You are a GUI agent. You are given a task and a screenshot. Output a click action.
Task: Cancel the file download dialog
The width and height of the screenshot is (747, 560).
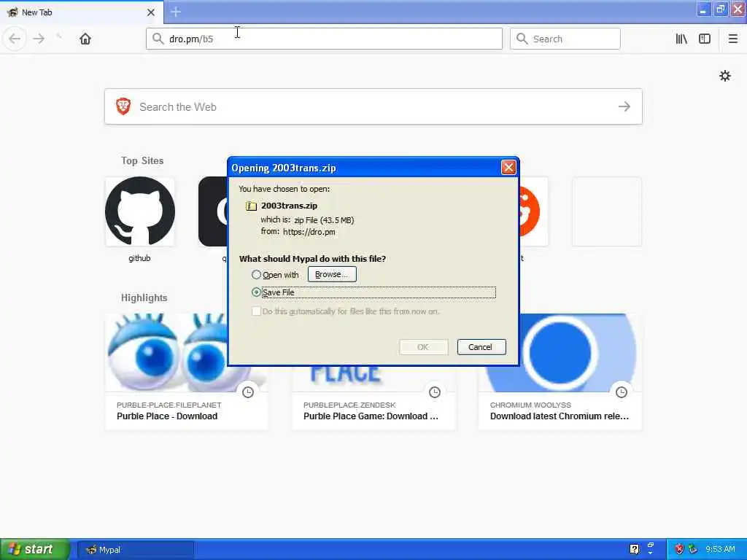tap(481, 347)
